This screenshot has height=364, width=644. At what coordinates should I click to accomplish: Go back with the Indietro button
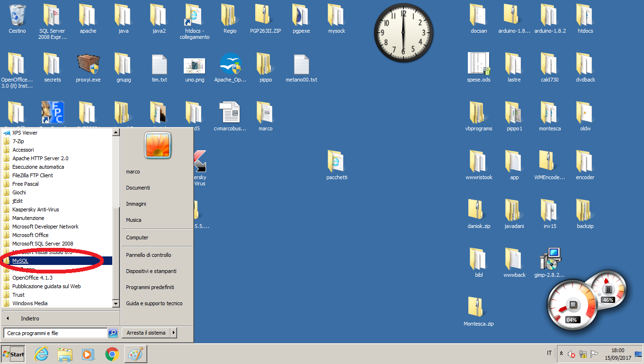coord(29,318)
